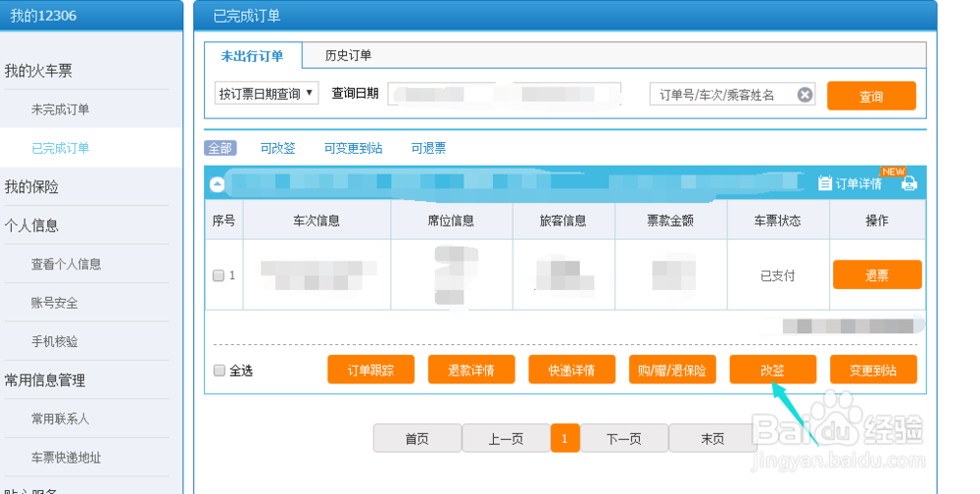The image size is (980, 494).
Task: Click the 退票 button in row 1
Action: (x=877, y=275)
